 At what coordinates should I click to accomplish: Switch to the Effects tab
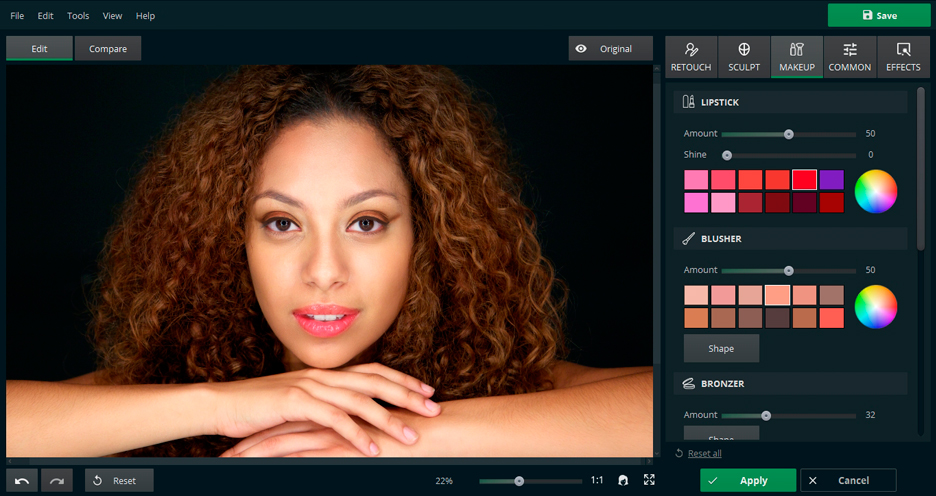click(x=903, y=57)
